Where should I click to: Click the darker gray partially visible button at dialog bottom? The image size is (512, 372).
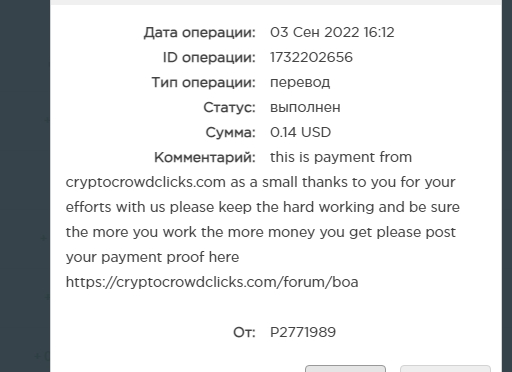click(345, 369)
